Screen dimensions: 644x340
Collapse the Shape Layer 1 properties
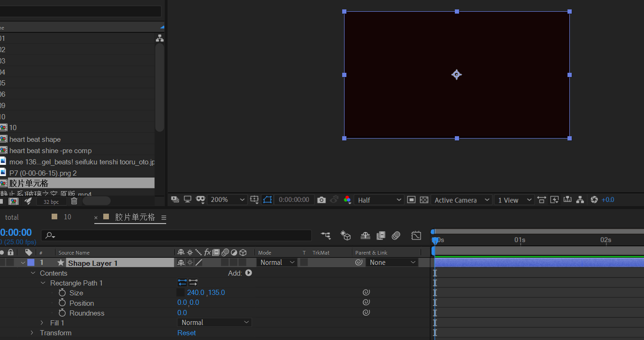click(x=23, y=263)
